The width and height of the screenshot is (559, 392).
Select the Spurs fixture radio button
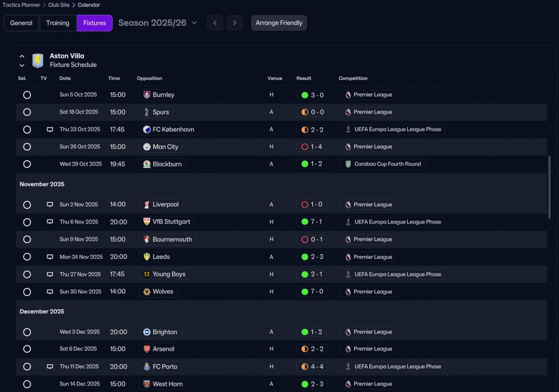tap(27, 112)
